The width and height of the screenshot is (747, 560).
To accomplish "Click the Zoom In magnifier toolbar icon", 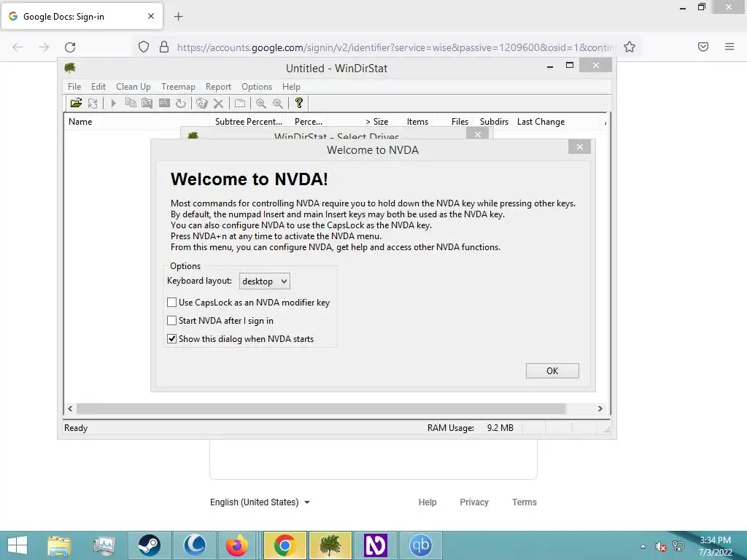I will (261, 103).
